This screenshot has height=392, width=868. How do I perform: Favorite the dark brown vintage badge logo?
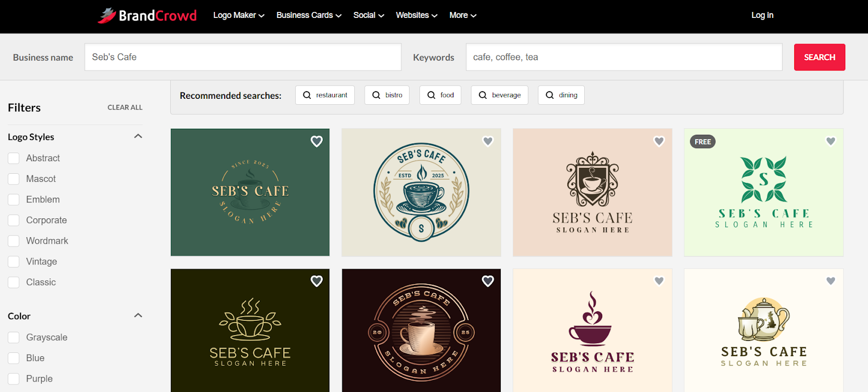point(488,281)
